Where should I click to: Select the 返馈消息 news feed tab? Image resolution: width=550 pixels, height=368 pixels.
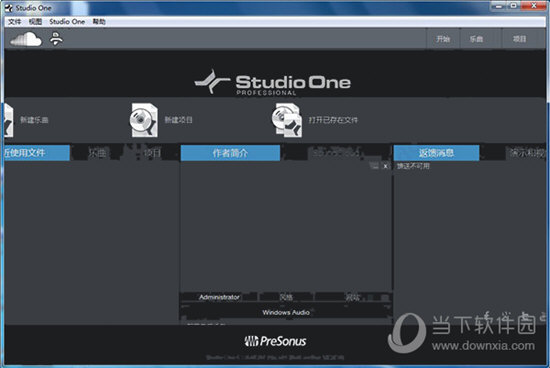pyautogui.click(x=436, y=153)
